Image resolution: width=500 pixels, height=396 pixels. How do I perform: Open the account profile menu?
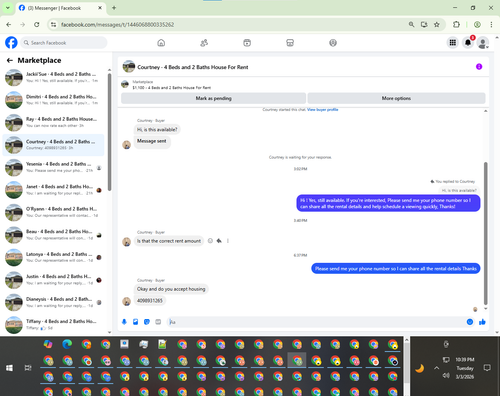483,43
